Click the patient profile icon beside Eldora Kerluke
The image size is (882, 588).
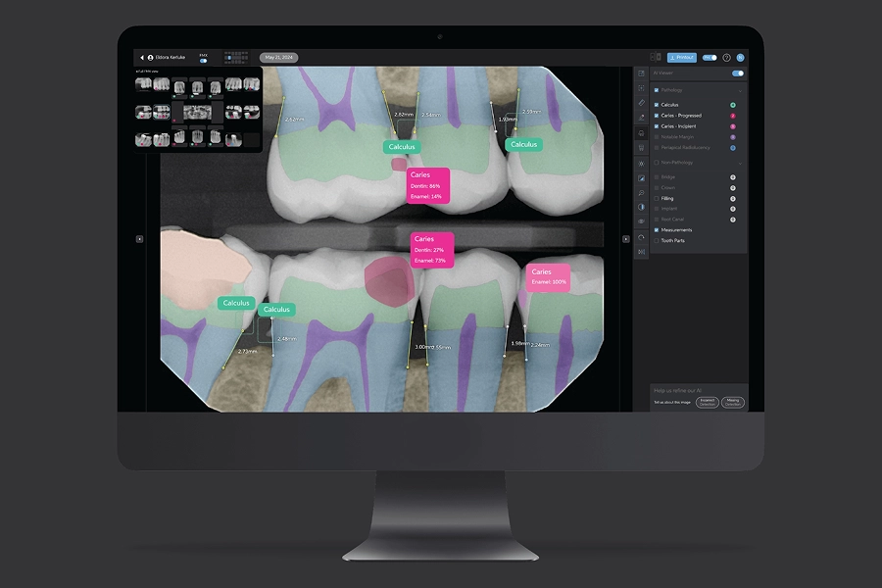click(150, 58)
